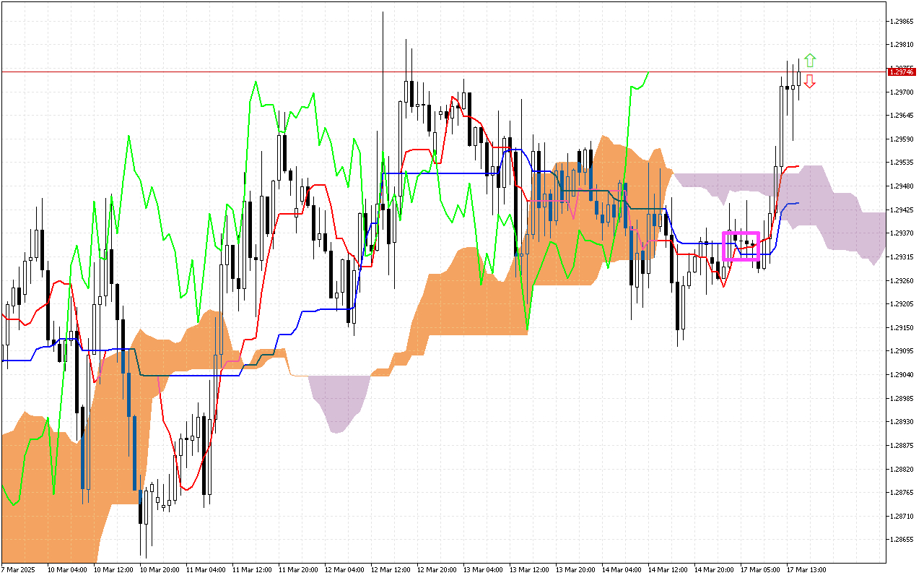
Task: Click the 1.29535 price axis label
Action: [x=902, y=163]
